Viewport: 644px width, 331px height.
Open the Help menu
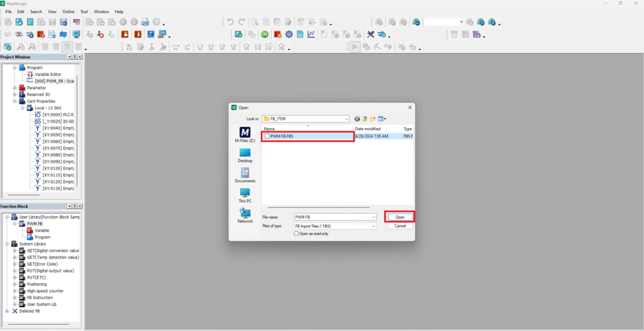tap(119, 11)
